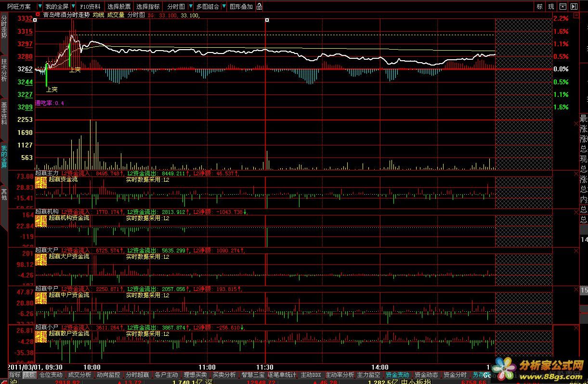Click the 通吃率:0.4 label
The width and height of the screenshot is (588, 384).
click(x=50, y=103)
